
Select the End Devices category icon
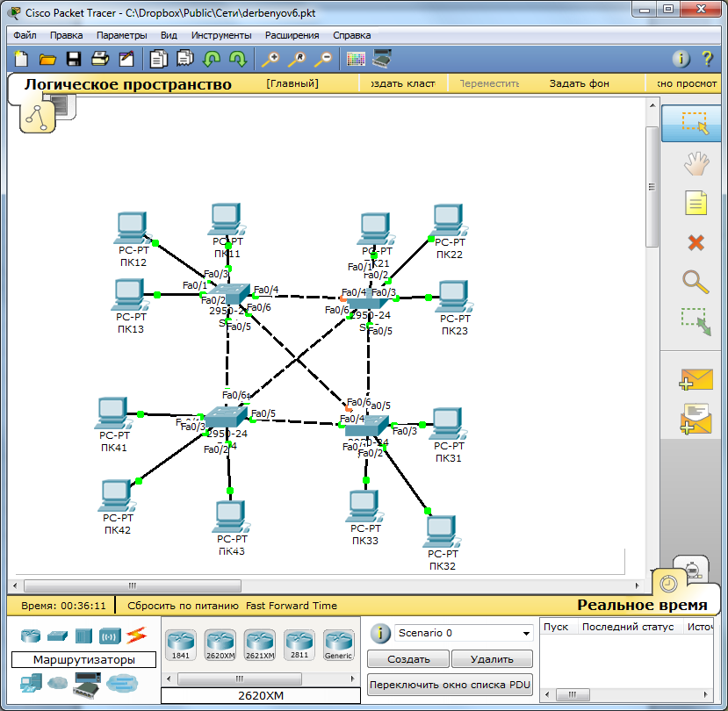pyautogui.click(x=31, y=683)
